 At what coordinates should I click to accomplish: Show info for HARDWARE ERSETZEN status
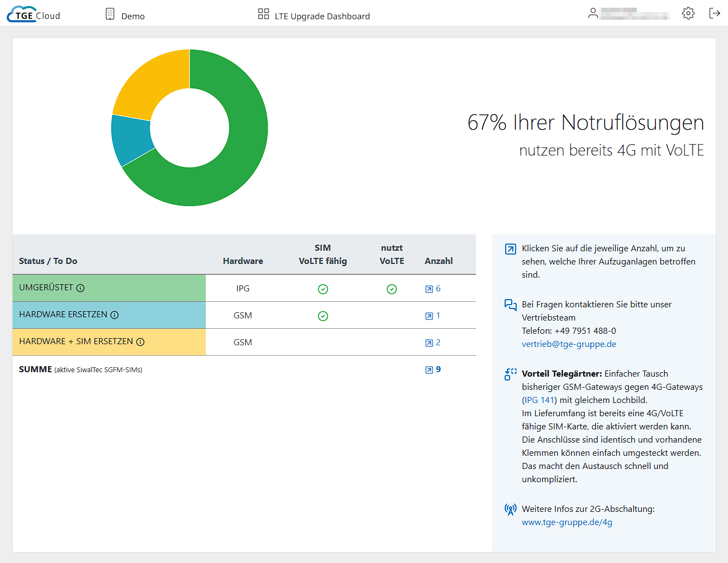114,315
